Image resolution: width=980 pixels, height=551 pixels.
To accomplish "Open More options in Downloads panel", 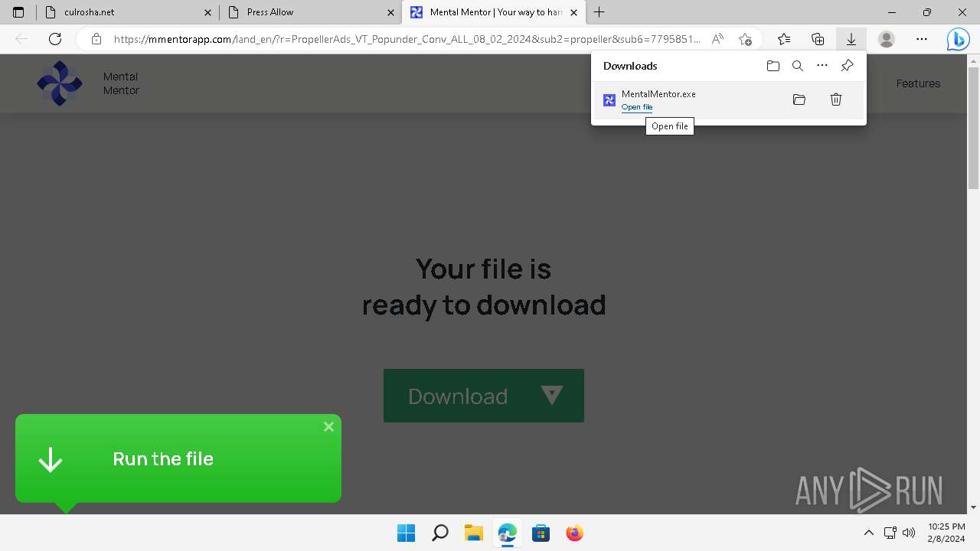I will pyautogui.click(x=822, y=66).
